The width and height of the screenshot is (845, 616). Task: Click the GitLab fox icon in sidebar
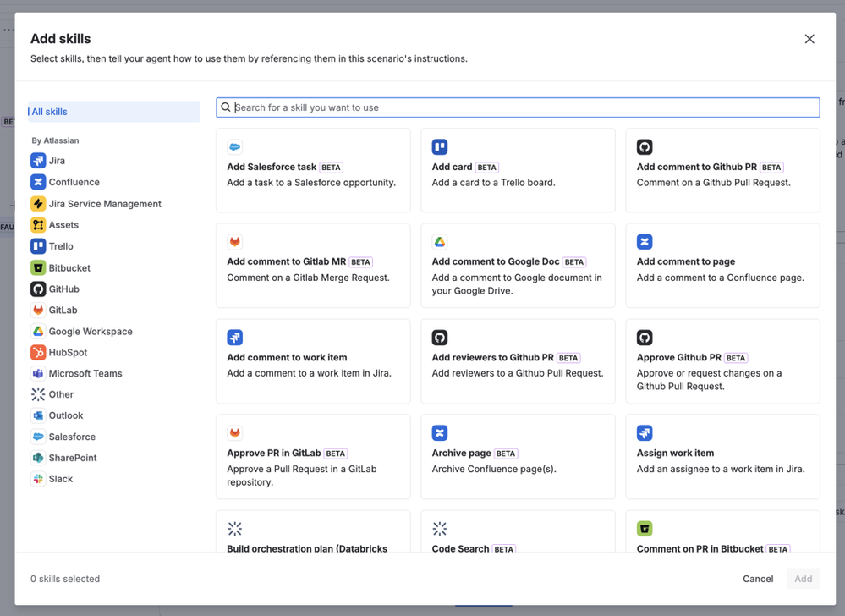click(38, 311)
